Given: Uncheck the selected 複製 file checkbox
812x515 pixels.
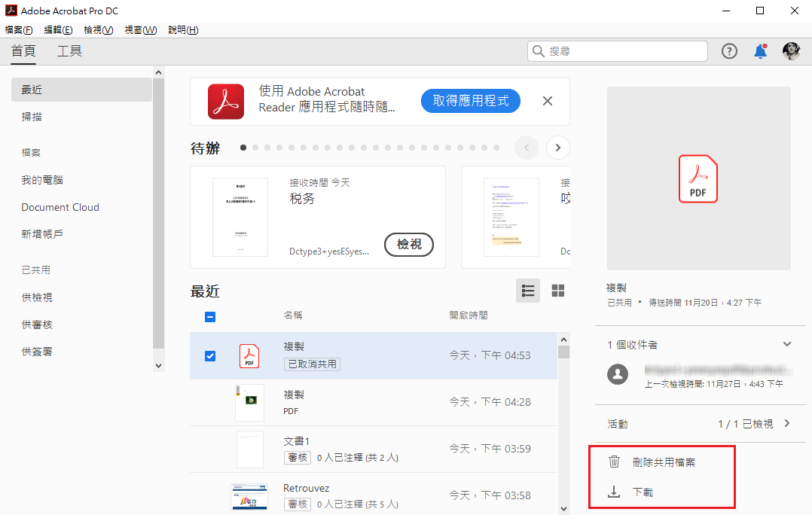Looking at the screenshot, I should pyautogui.click(x=209, y=356).
